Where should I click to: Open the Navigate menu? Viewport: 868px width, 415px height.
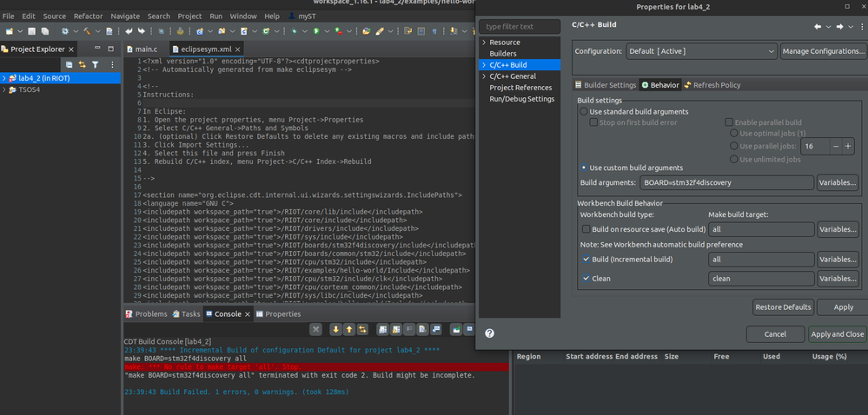tap(124, 16)
